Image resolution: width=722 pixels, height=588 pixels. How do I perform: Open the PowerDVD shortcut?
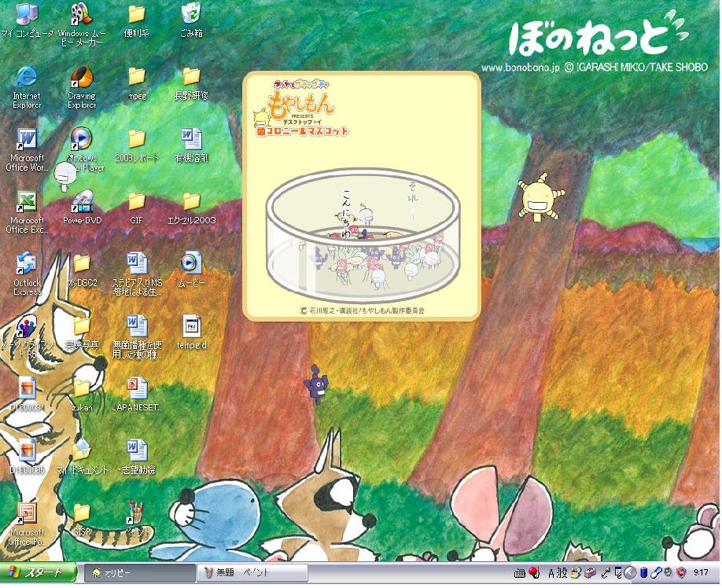point(82,208)
